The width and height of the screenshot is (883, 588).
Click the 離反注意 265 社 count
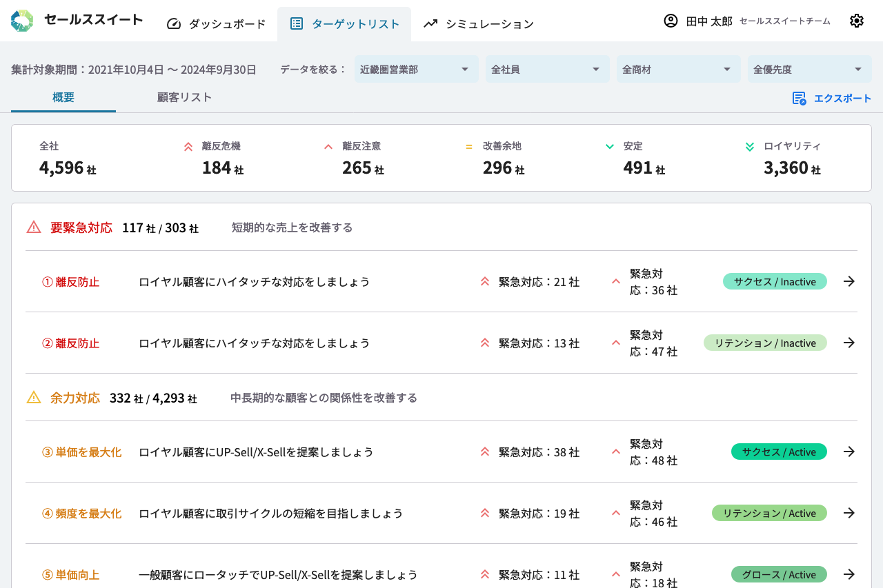(x=363, y=168)
